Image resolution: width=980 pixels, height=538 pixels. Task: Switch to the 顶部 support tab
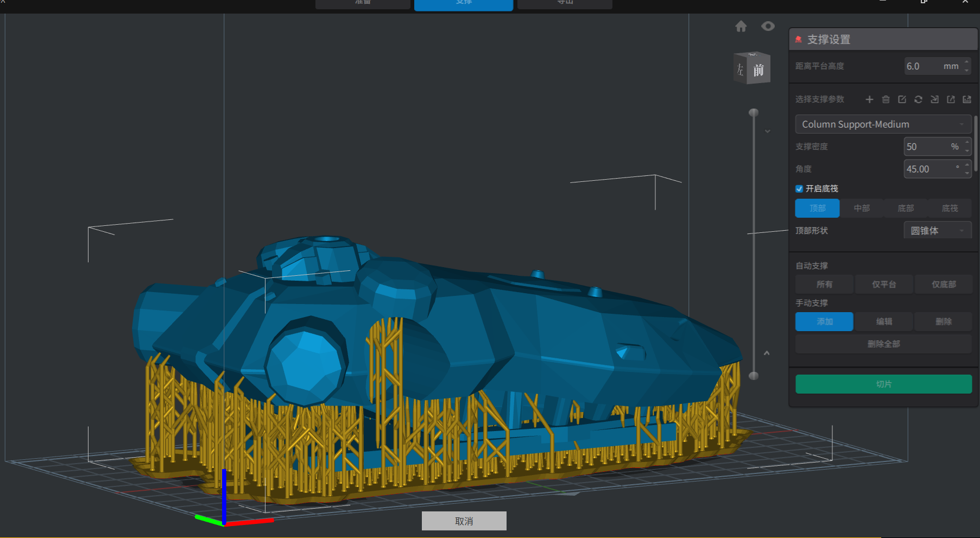click(x=817, y=208)
